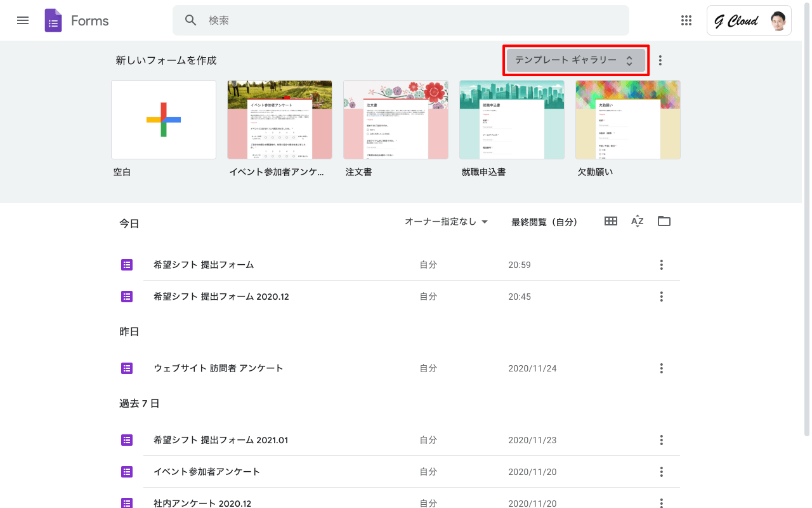The width and height of the screenshot is (812, 508).
Task: Open the 注文書 template thumbnail
Action: [395, 119]
